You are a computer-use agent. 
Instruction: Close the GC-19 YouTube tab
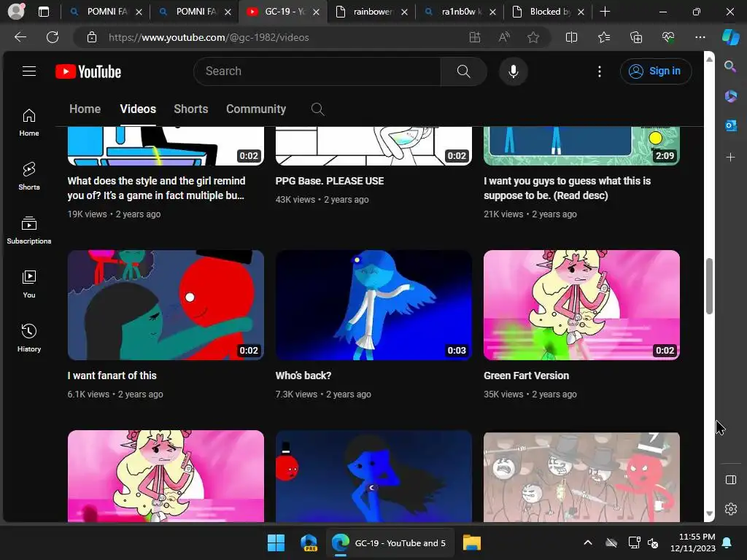click(316, 12)
